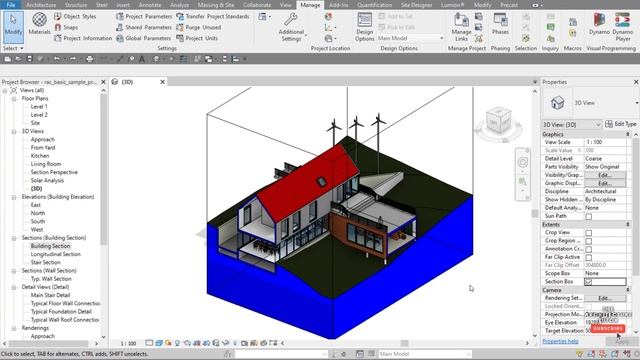This screenshot has width=640, height=360.
Task: Open the File menu
Action: pos(11,4)
